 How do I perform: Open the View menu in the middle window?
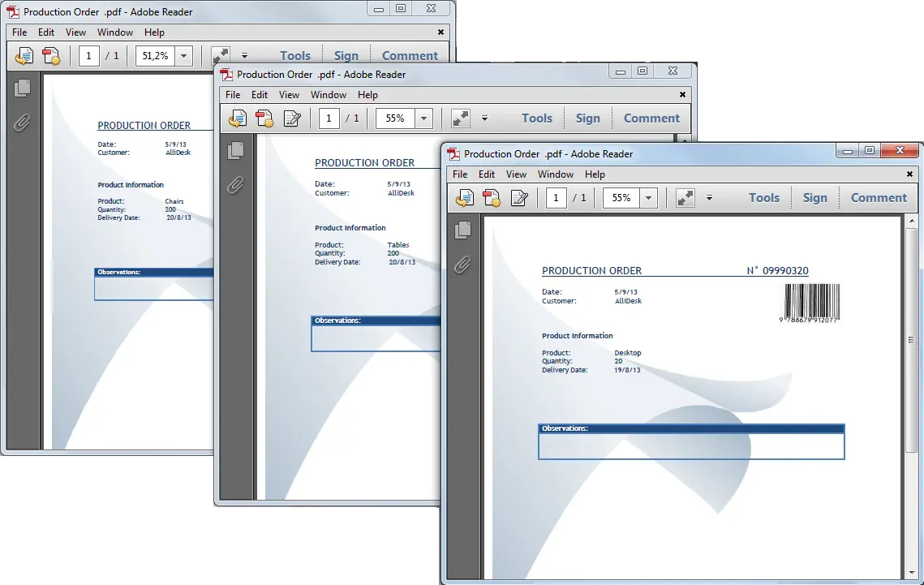289,95
